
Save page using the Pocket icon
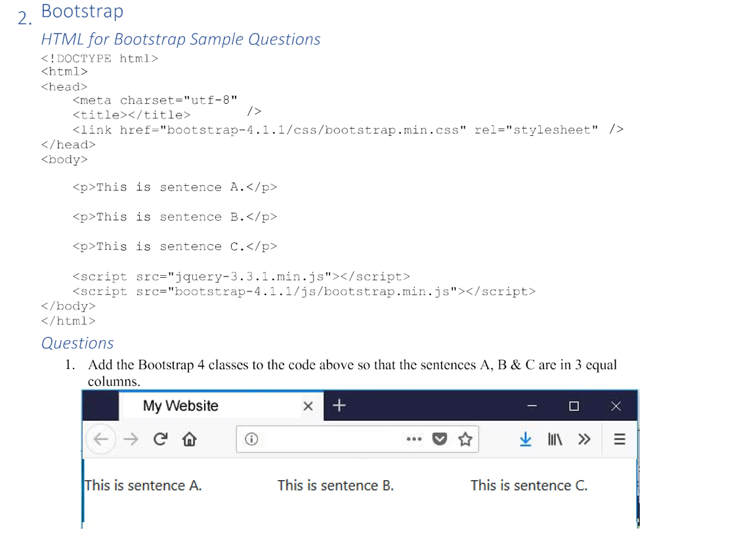click(439, 439)
